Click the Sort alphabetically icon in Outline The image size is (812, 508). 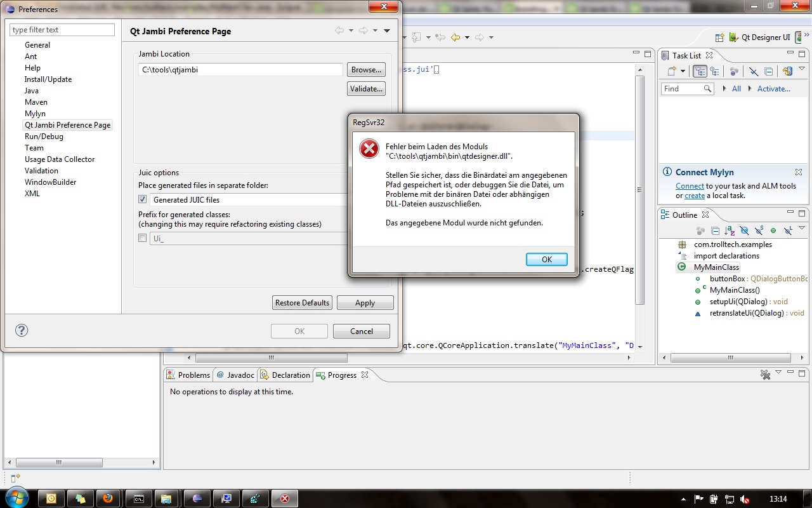point(730,231)
